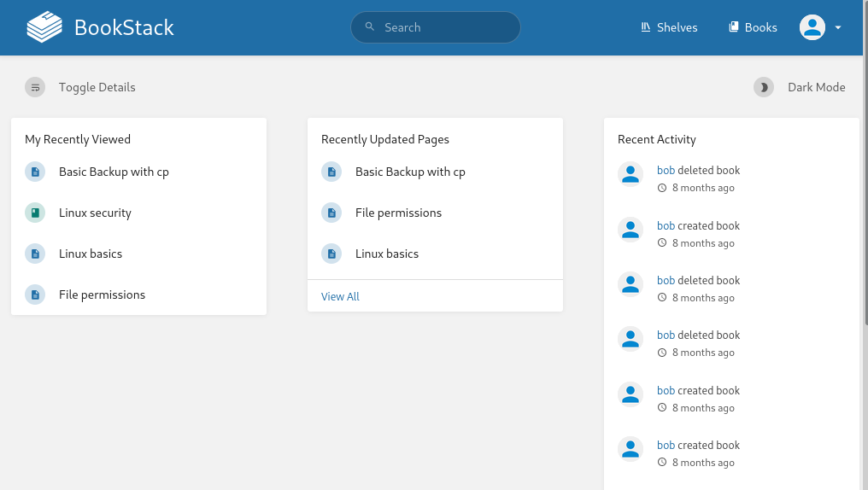Expand the user menu dropdown arrow

(x=838, y=27)
